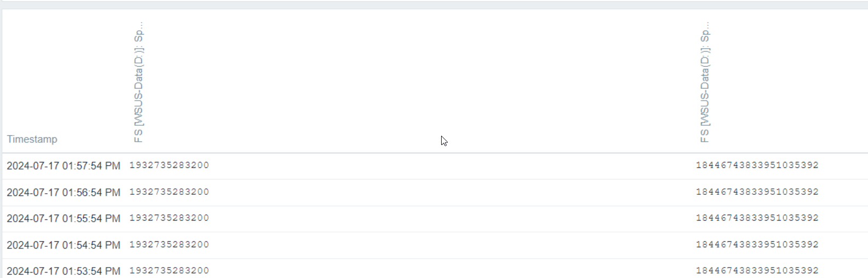Choose the 2024-07-17 01:53:54 PM timestamp
Viewport: 868px width, 278px height.
click(x=64, y=271)
